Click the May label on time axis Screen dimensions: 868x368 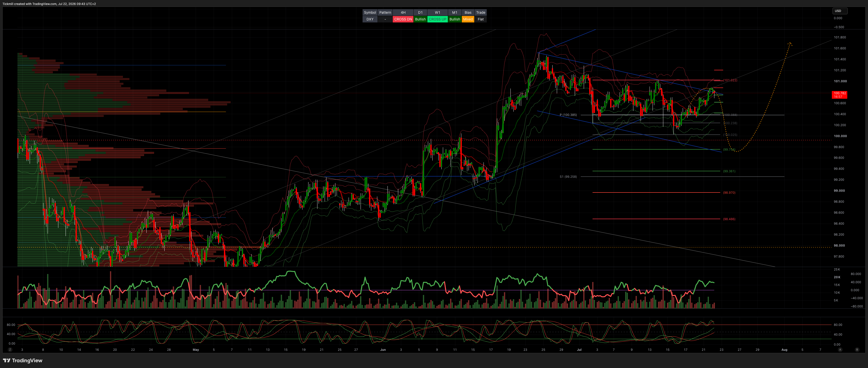click(196, 350)
